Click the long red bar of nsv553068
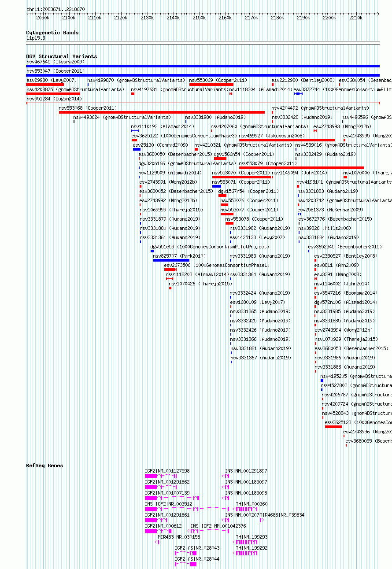 point(162,112)
